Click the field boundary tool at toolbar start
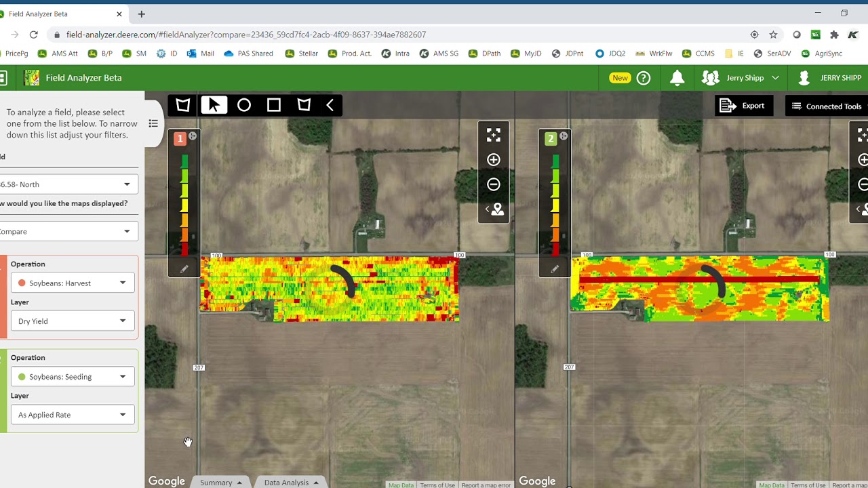Image resolution: width=868 pixels, height=488 pixels. [183, 105]
